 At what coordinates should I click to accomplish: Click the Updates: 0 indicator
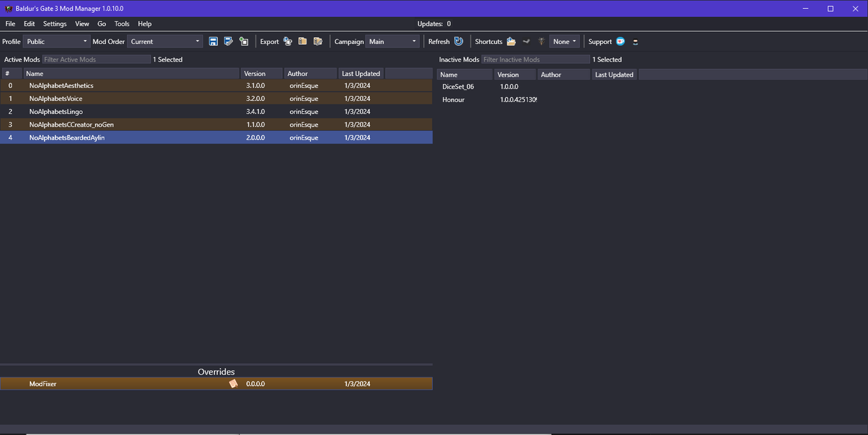[434, 24]
